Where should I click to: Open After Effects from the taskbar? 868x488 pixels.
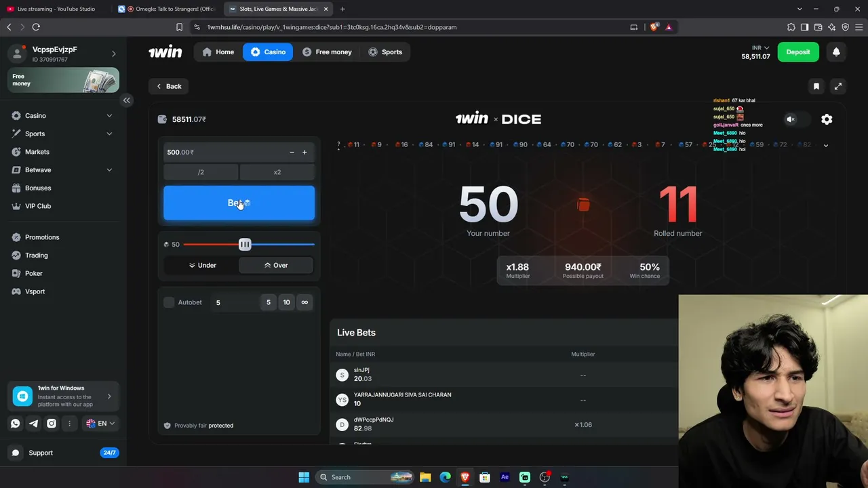[x=505, y=477]
